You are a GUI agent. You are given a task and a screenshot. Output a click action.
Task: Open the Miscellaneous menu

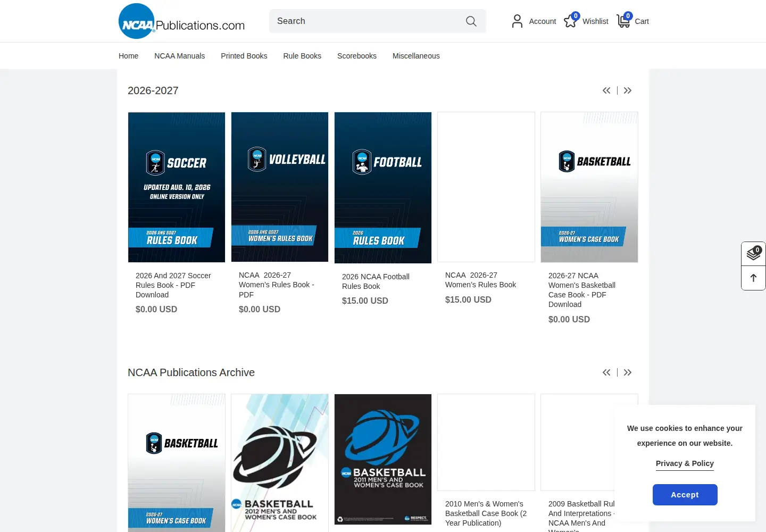tap(416, 56)
